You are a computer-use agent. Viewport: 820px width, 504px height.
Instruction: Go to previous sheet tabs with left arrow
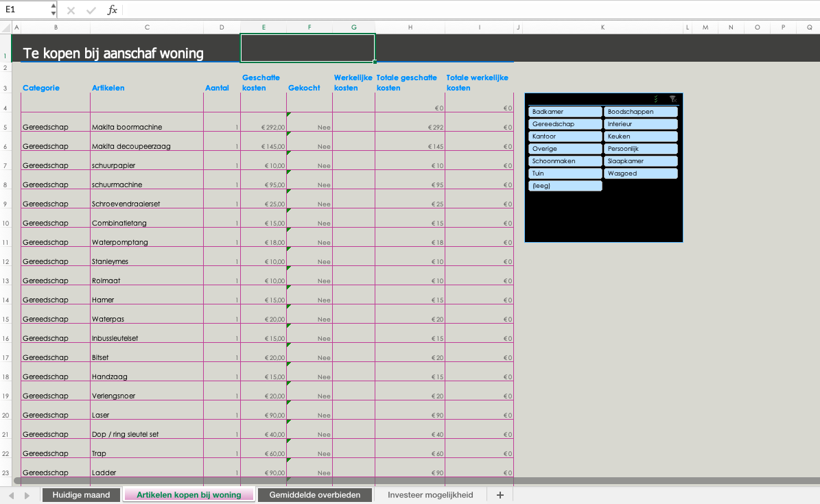click(11, 494)
